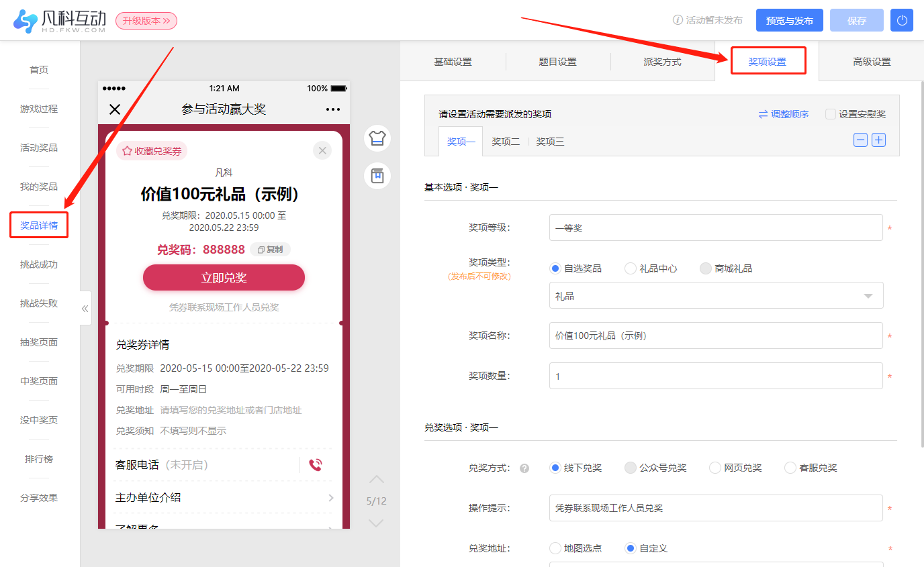Open 分享效果 in sidebar
This screenshot has height=567, width=924.
pyautogui.click(x=39, y=498)
